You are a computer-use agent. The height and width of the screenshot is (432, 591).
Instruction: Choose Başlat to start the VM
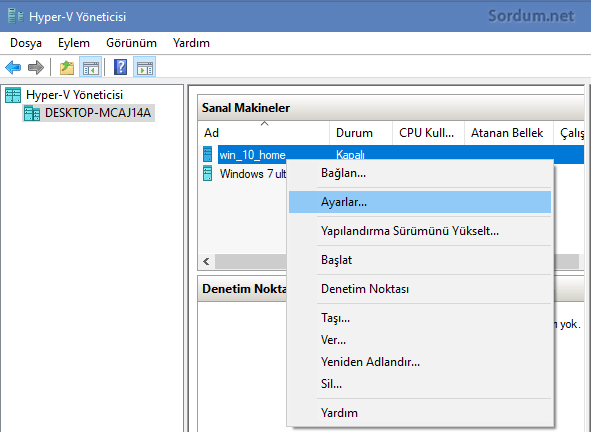tap(420, 260)
